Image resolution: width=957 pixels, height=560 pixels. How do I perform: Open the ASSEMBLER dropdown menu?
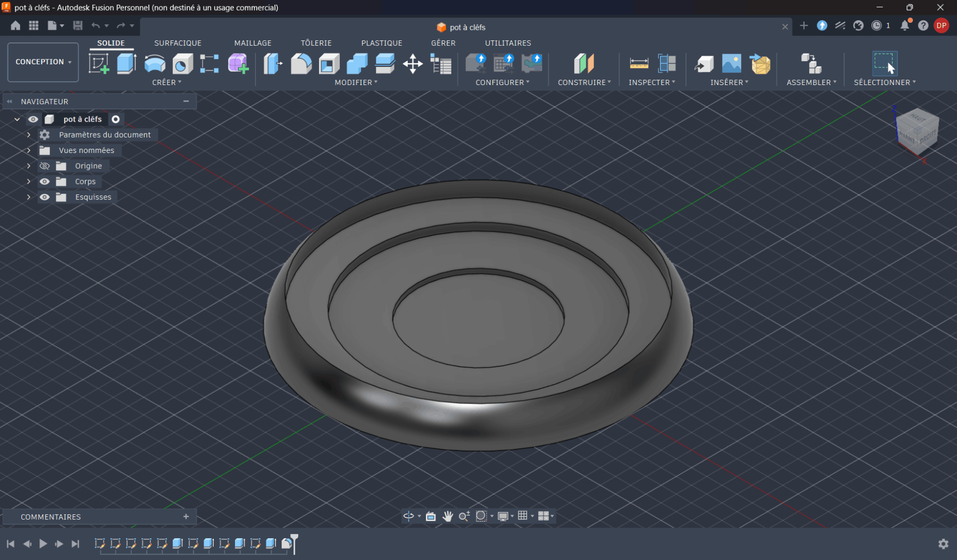click(811, 82)
